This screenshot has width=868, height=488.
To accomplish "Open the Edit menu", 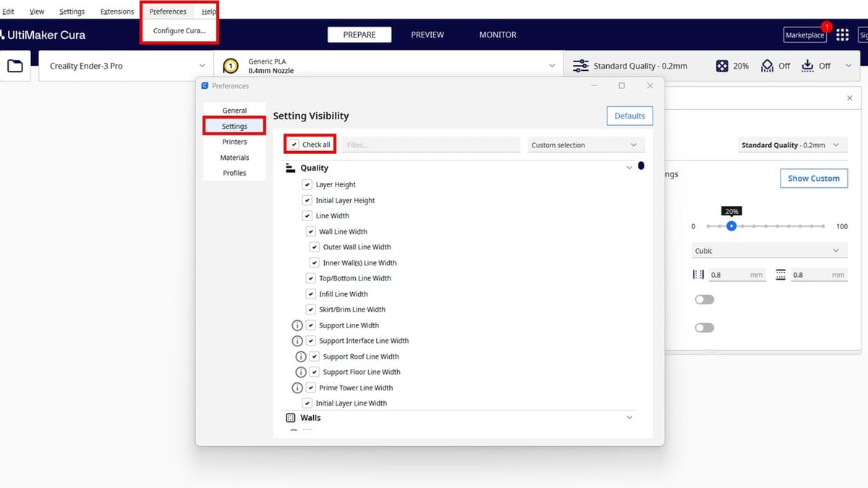I will click(x=8, y=12).
